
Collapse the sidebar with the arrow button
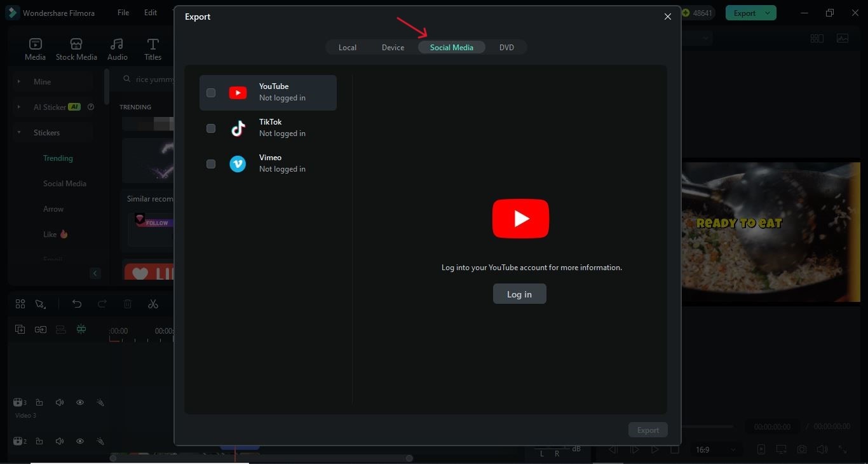pos(95,273)
